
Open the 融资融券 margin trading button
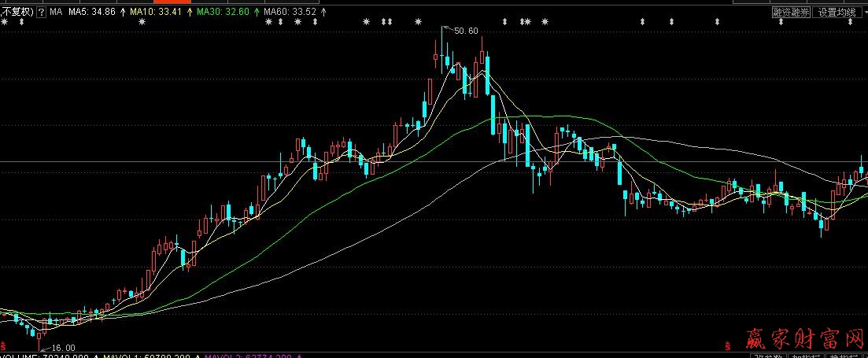coord(790,13)
